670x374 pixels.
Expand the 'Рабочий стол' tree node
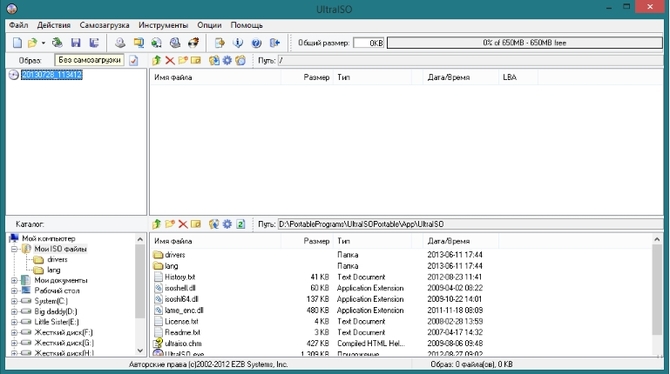(14, 291)
